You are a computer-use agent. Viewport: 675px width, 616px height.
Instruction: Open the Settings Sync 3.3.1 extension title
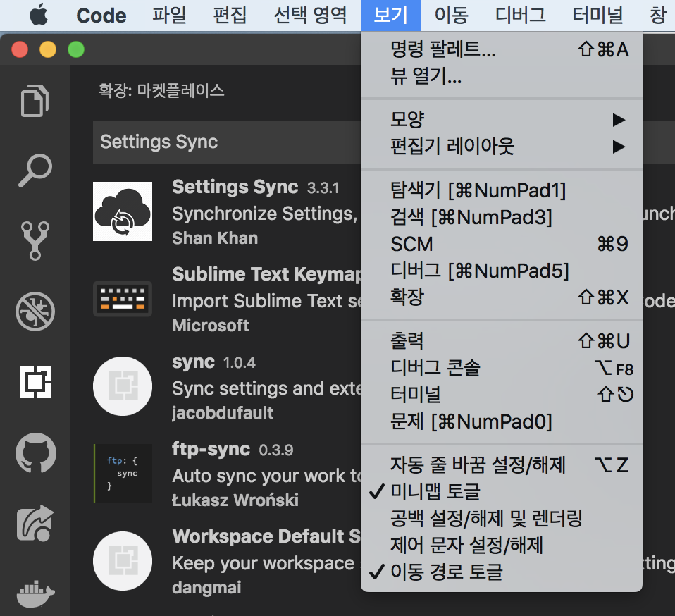235,187
